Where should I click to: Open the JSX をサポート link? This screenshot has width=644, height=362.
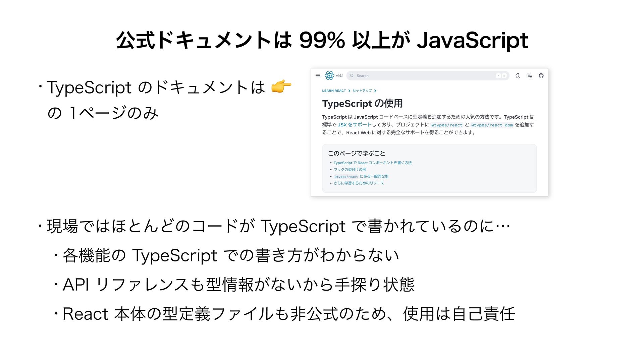coord(354,125)
